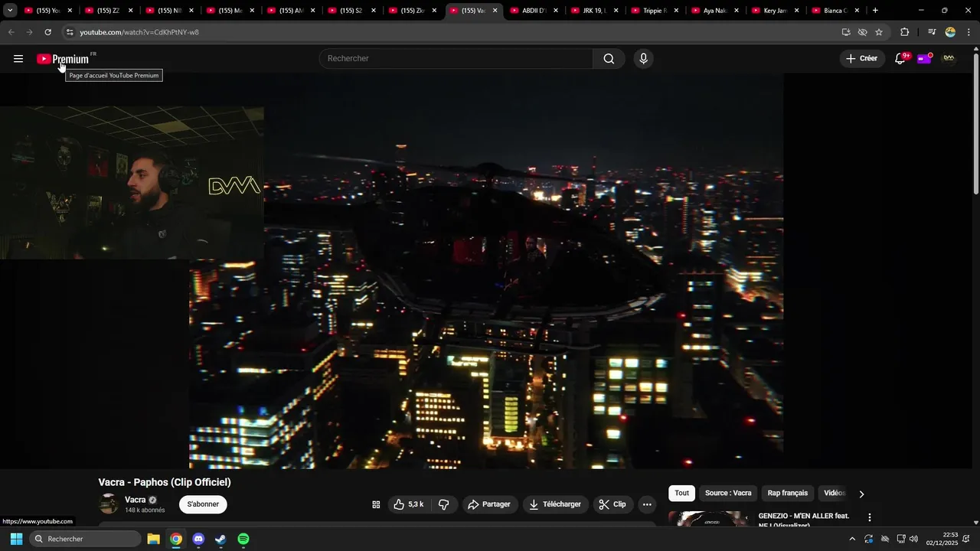Create a clip with Clip button
The image size is (980, 551).
pyautogui.click(x=612, y=504)
